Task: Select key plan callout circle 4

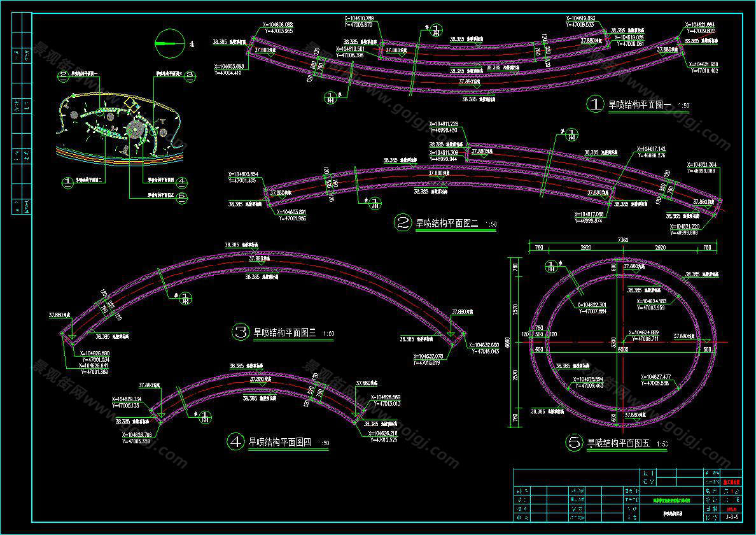Action: click(182, 182)
